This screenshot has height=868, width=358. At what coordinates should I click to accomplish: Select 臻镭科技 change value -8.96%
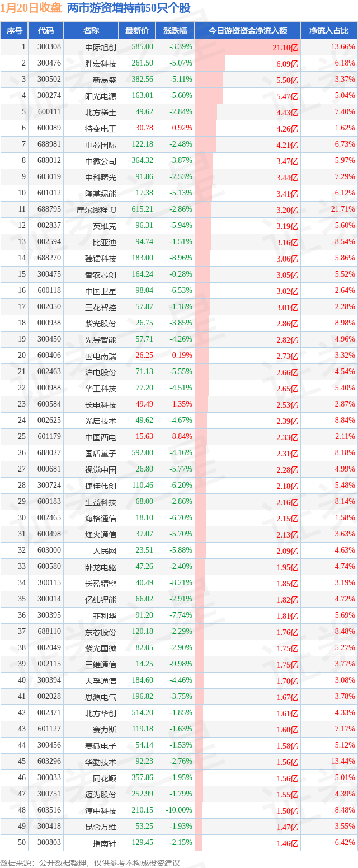181,258
